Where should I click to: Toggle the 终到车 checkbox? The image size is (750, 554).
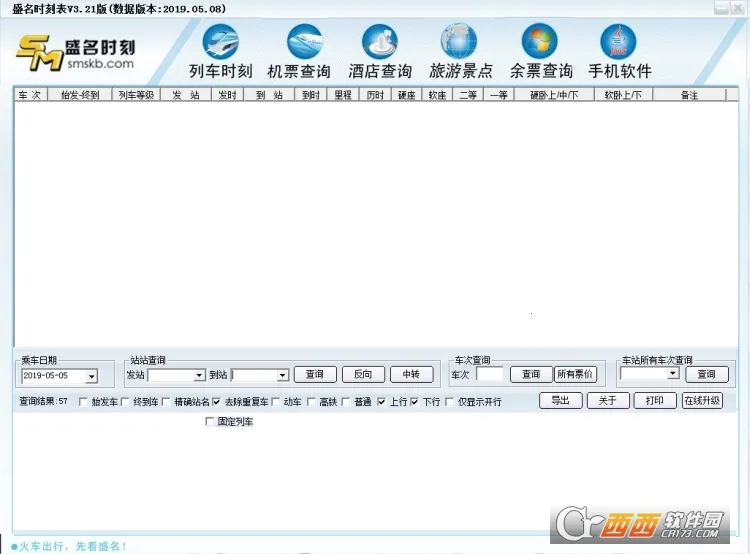(125, 402)
